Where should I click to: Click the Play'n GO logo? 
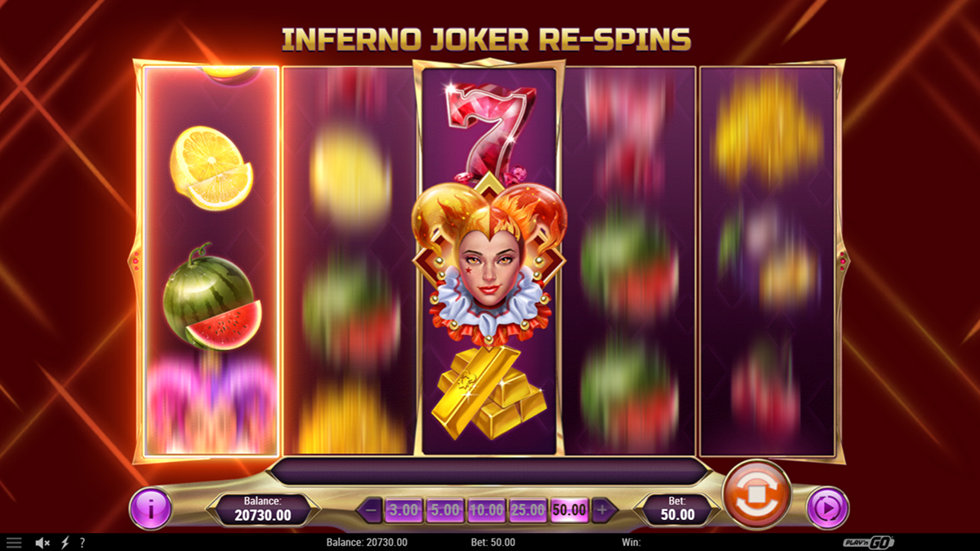869,542
